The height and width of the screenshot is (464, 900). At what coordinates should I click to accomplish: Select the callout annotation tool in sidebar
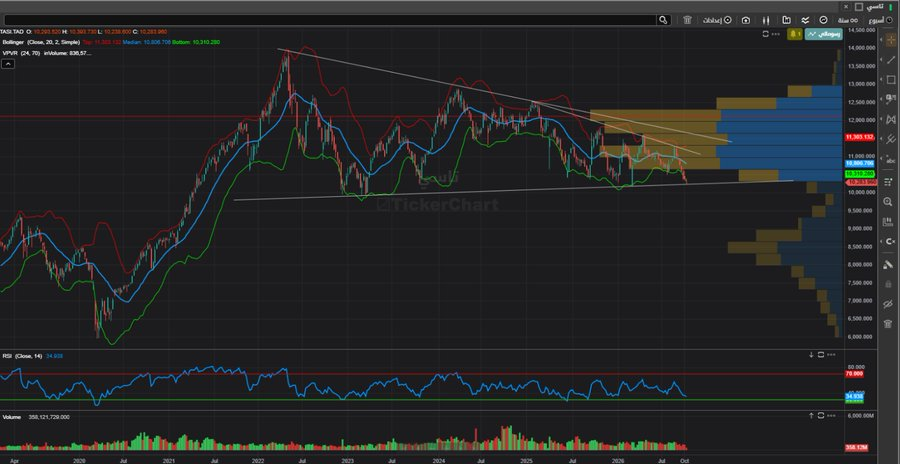(x=890, y=100)
